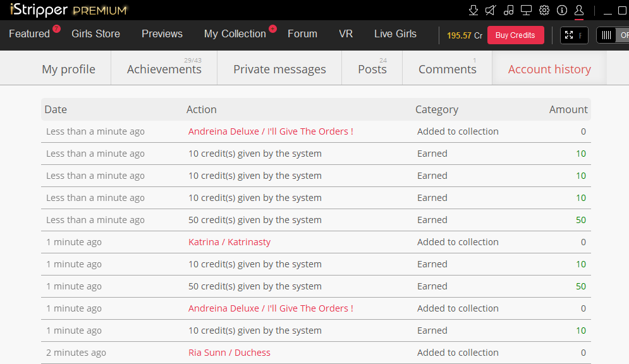
Task: Open the Private messages tab
Action: 279,70
